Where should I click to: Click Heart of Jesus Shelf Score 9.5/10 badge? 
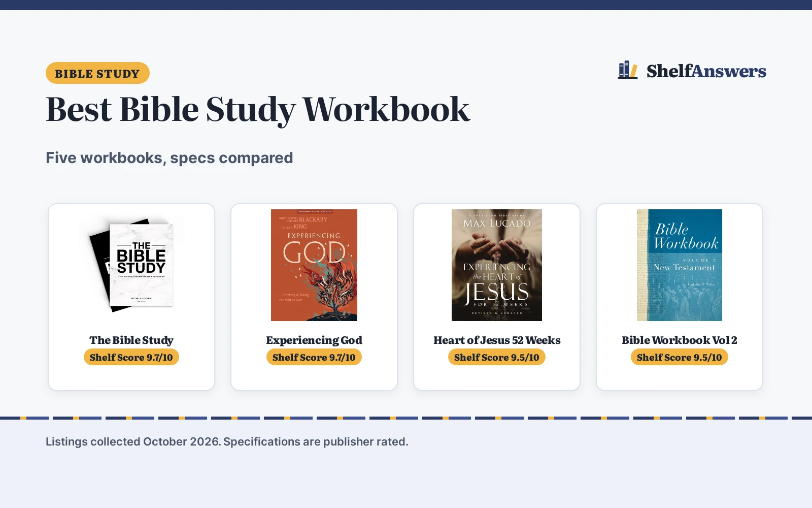point(497,357)
